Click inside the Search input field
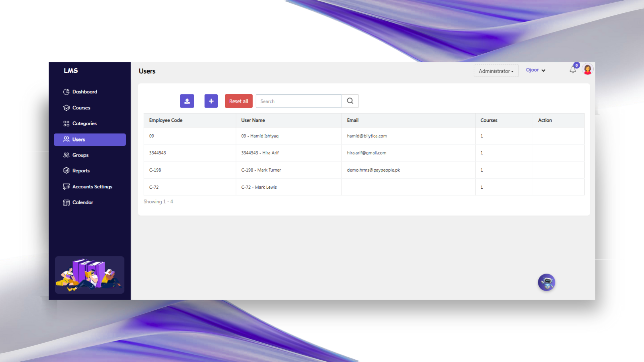The image size is (644, 362). click(x=299, y=101)
